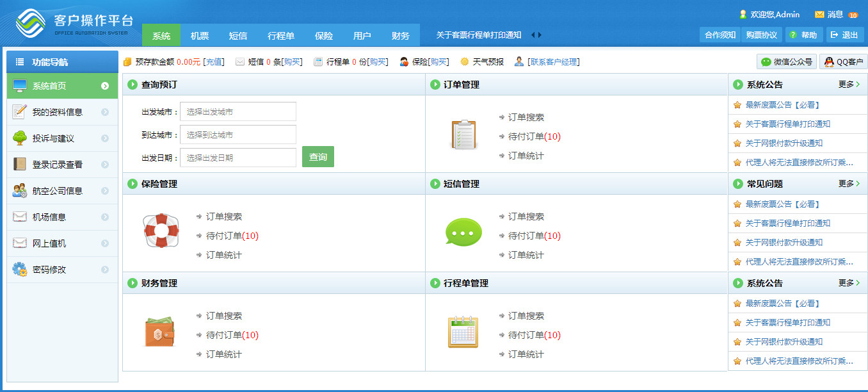Click the tree icon for 投诉与建议
The height and width of the screenshot is (392, 868).
click(20, 138)
